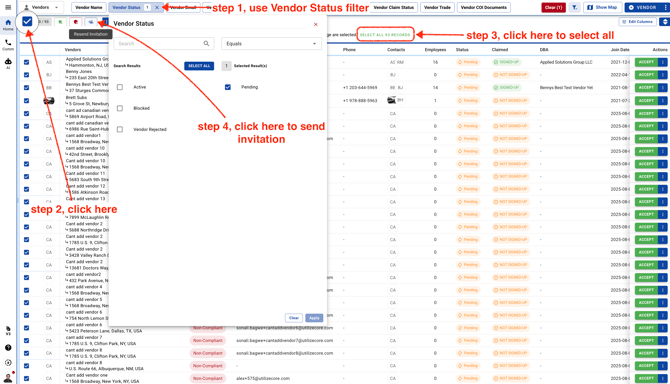Check the Blocked status option

[120, 108]
